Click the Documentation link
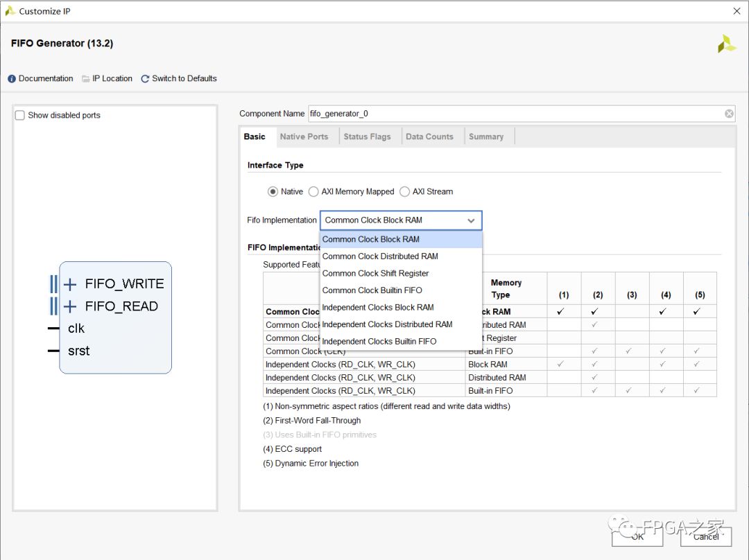Screen dimensions: 749x560 pos(46,78)
